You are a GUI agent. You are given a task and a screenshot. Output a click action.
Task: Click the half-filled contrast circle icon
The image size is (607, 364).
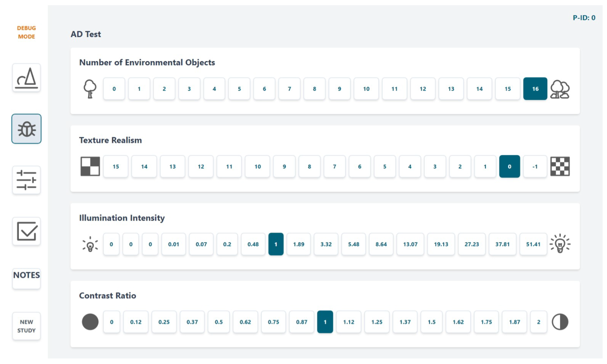pyautogui.click(x=560, y=322)
